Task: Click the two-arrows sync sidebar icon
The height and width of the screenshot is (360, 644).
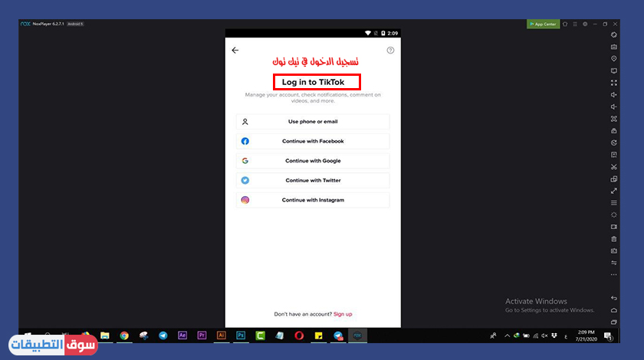Action: coord(613,263)
